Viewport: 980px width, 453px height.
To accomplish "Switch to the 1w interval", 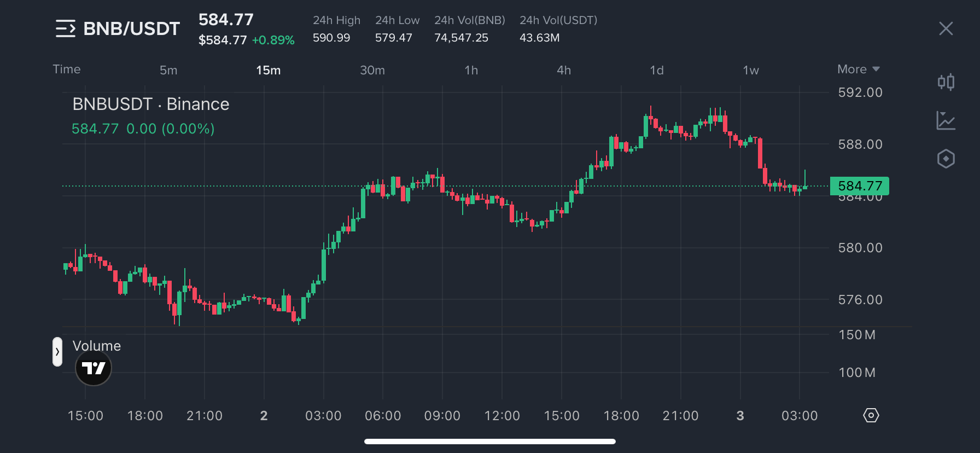I will (751, 71).
